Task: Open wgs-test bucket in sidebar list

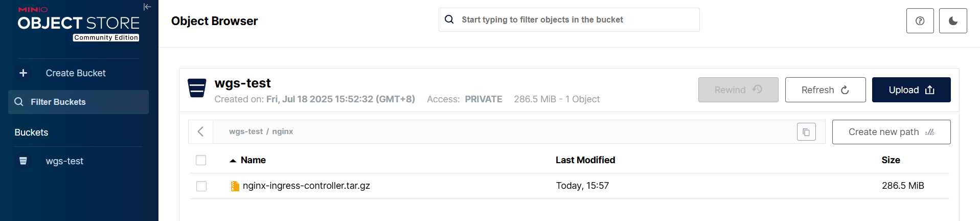Action: pos(64,161)
